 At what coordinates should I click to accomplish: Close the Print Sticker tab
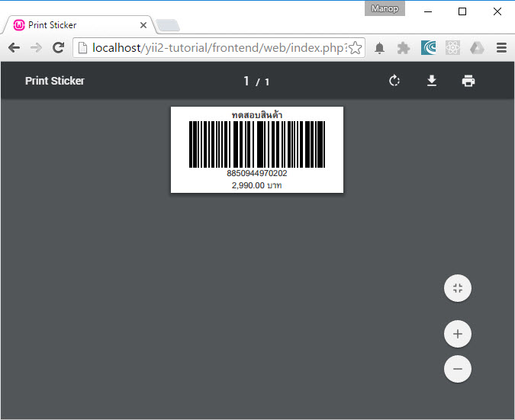[143, 25]
